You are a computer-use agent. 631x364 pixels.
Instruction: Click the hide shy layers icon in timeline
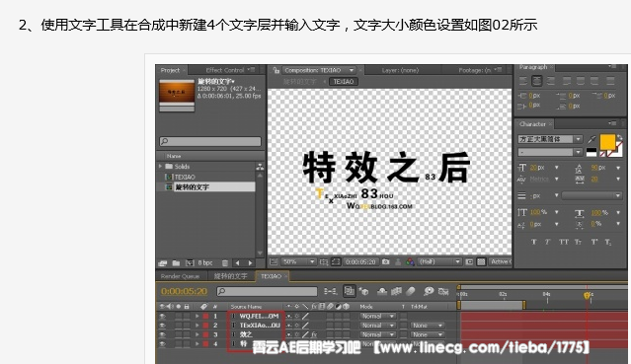point(382,291)
